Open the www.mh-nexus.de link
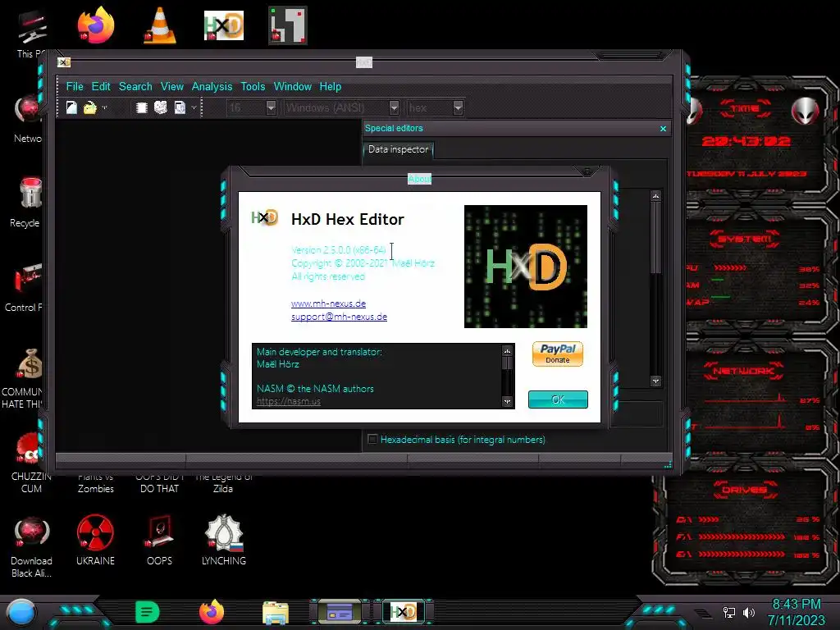 [328, 304]
